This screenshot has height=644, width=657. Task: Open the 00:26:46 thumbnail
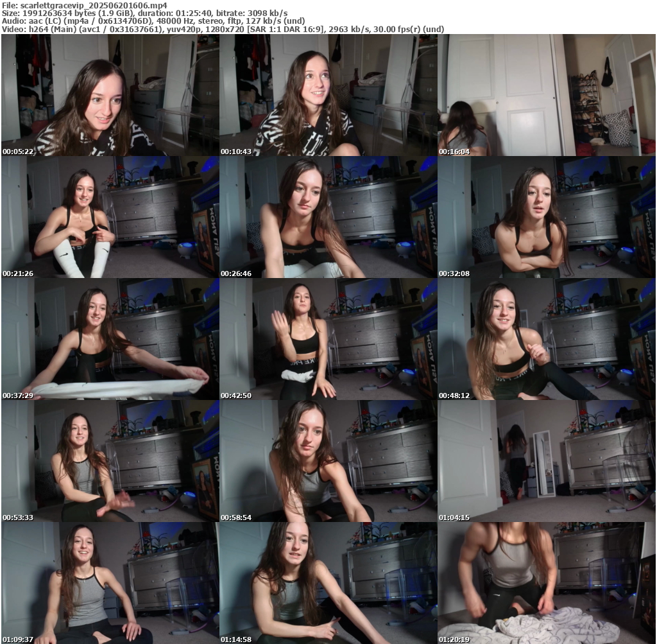pos(328,217)
